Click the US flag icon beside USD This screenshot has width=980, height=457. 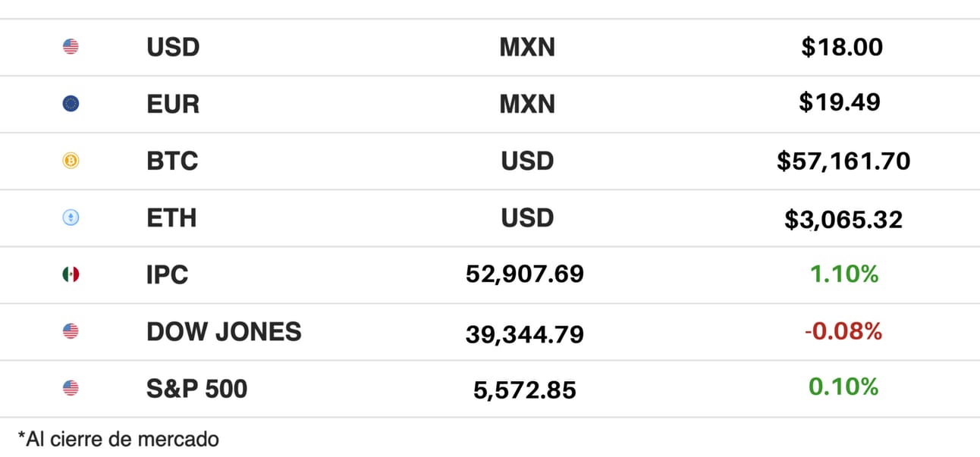click(x=71, y=47)
